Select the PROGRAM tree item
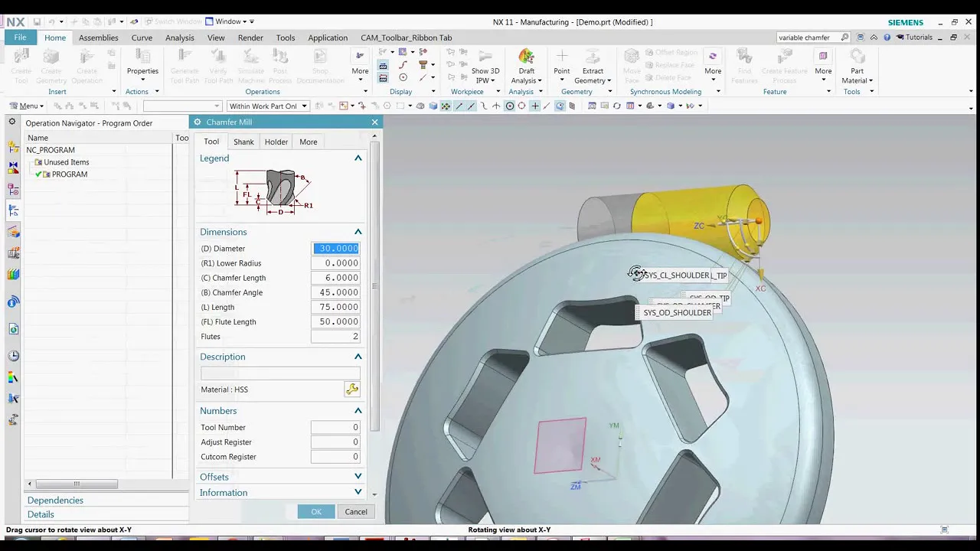Screen dimensions: 980x551 (70, 174)
